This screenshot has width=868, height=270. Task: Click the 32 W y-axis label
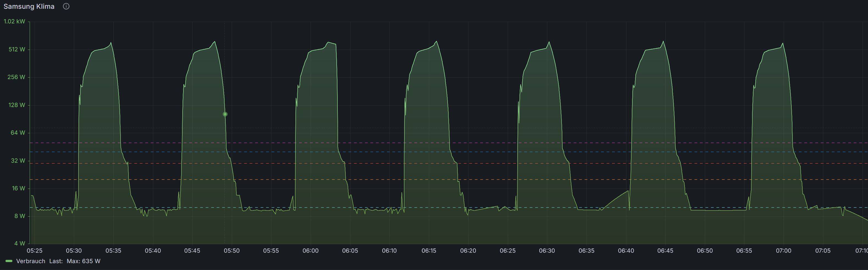click(x=18, y=161)
